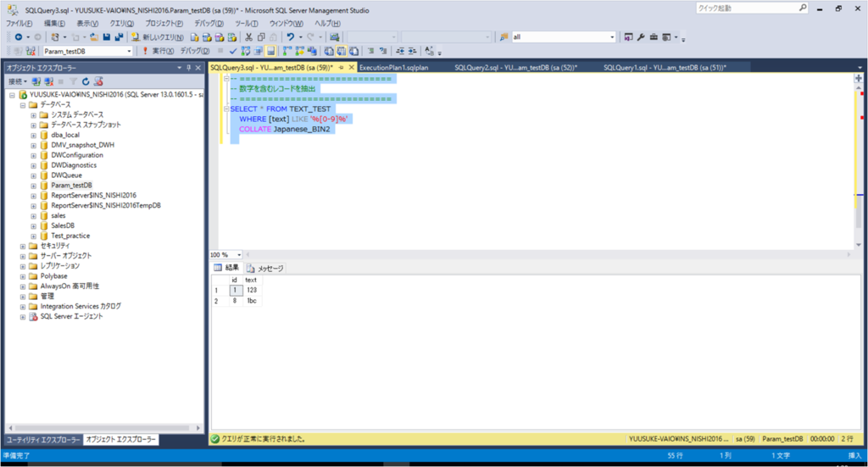Switch to the ExecutionPlan1.sqlplan tab

click(393, 68)
